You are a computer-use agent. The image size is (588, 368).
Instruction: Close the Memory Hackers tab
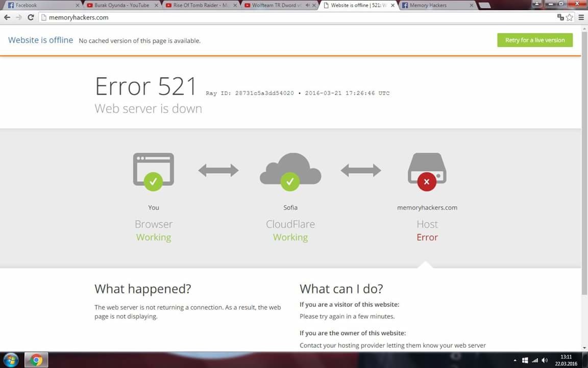pos(472,6)
